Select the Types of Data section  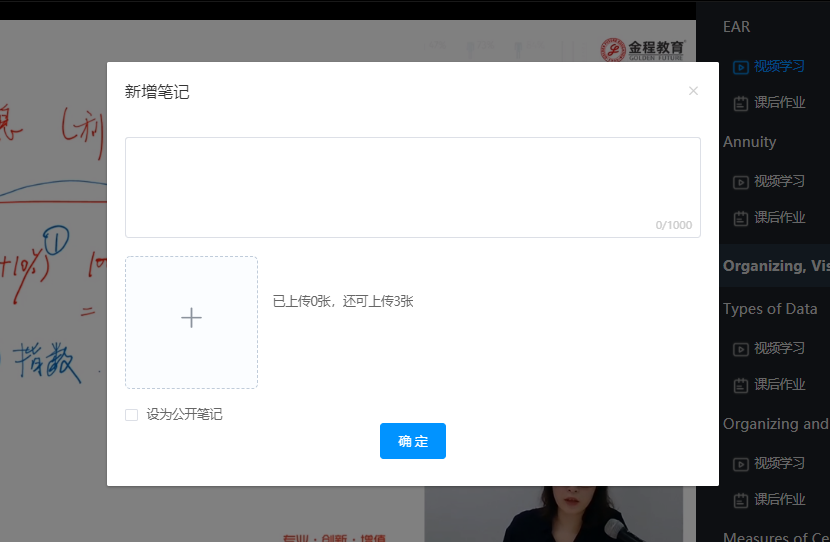tap(770, 309)
